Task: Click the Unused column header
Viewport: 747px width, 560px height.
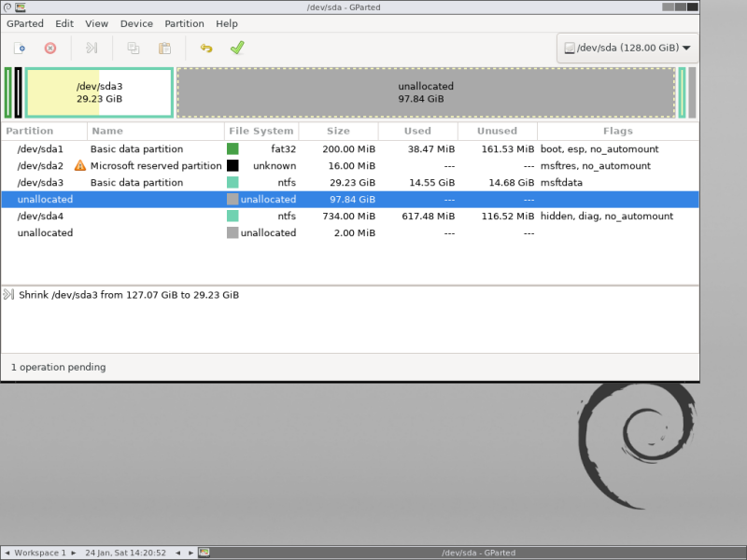Action: point(498,131)
